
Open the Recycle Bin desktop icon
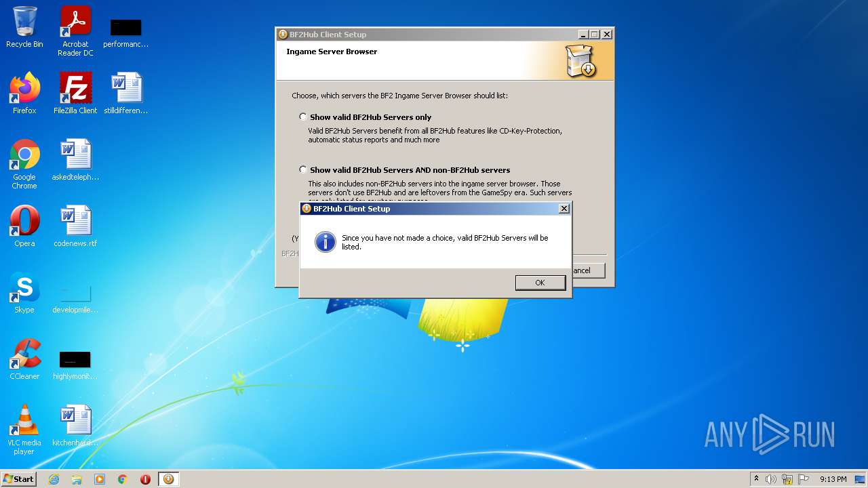(x=24, y=27)
